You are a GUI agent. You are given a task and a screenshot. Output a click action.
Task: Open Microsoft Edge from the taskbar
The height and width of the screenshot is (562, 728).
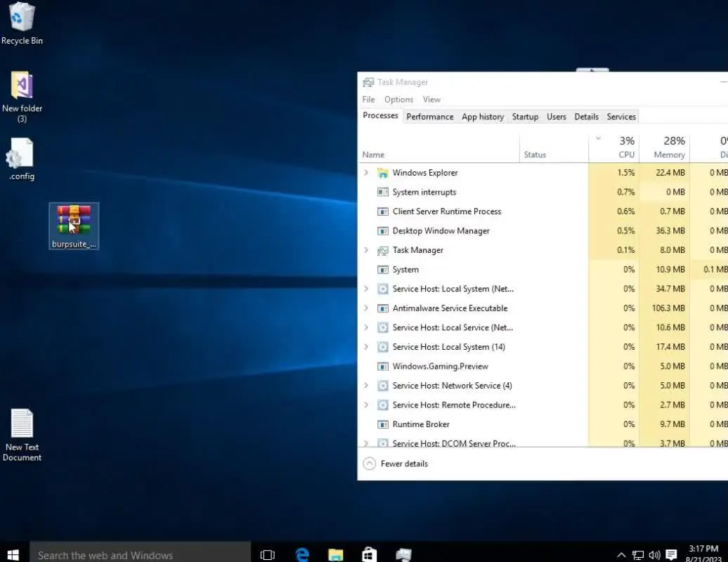click(x=302, y=554)
